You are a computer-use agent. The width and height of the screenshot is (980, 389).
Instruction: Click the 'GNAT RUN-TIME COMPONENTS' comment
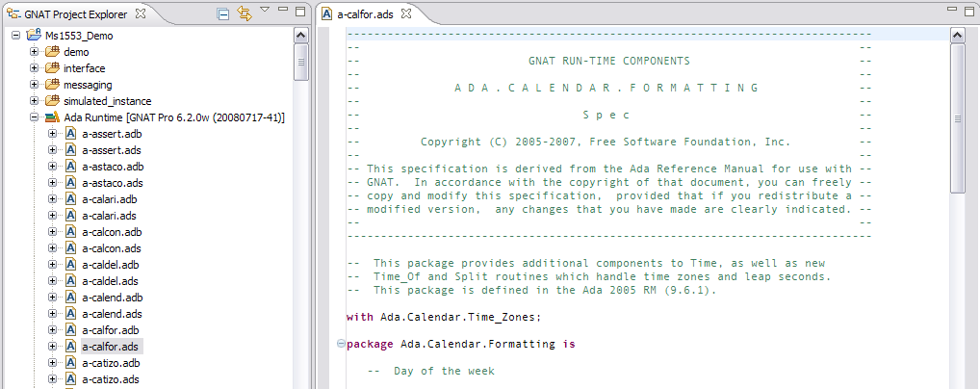point(609,61)
